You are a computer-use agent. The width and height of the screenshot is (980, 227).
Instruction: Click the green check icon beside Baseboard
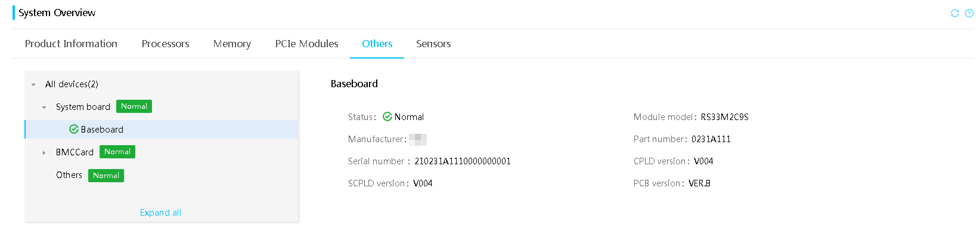click(74, 129)
